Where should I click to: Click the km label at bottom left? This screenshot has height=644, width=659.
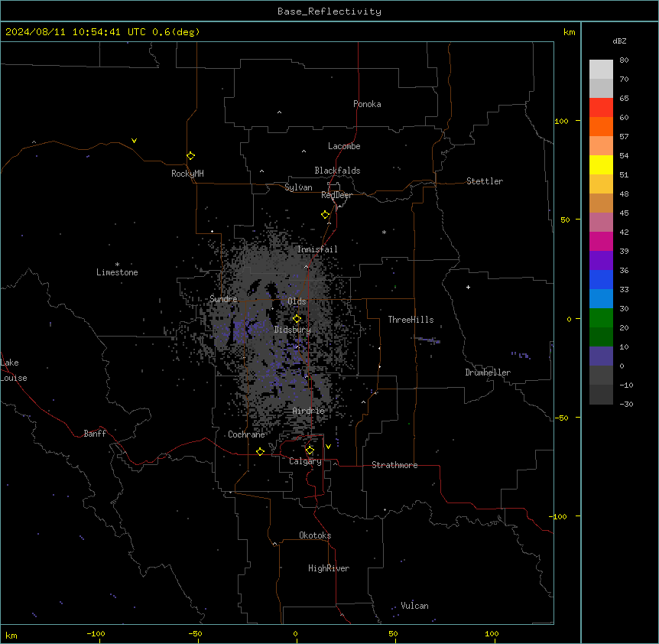click(11, 635)
